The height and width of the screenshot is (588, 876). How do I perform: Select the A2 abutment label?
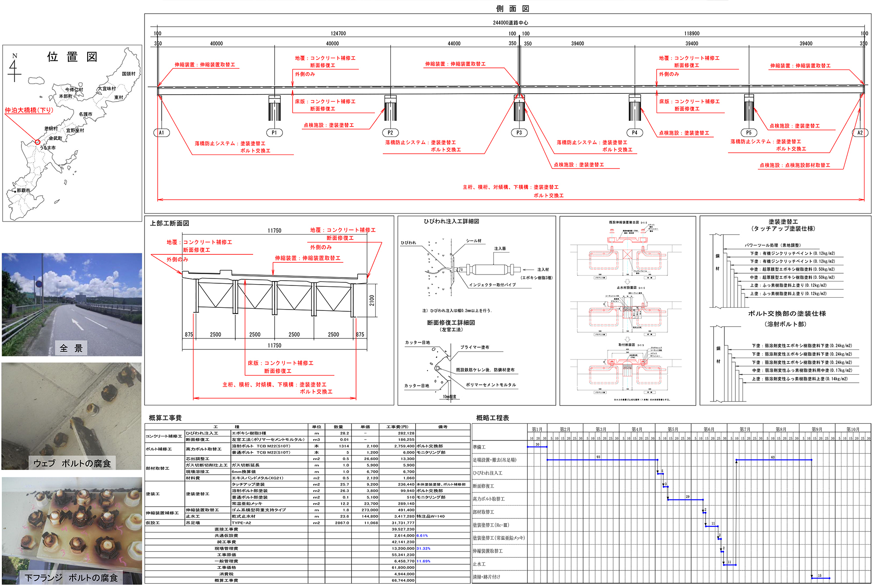(860, 133)
